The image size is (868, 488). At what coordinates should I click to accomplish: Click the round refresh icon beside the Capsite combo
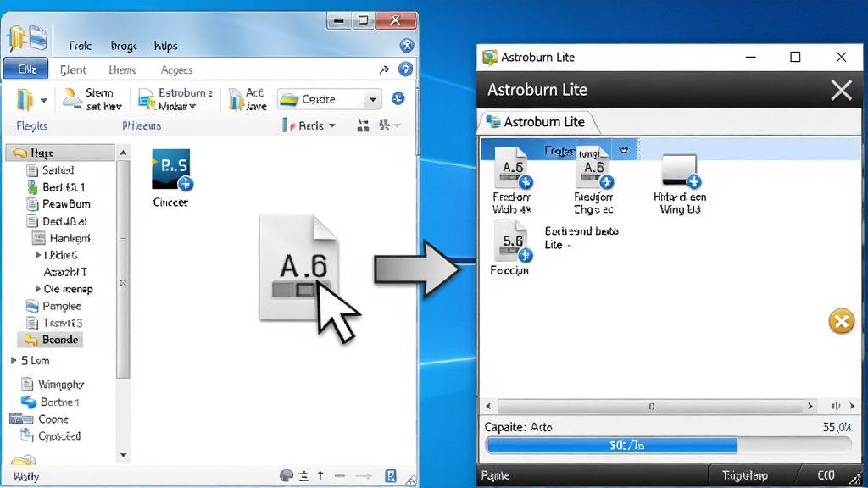(398, 98)
